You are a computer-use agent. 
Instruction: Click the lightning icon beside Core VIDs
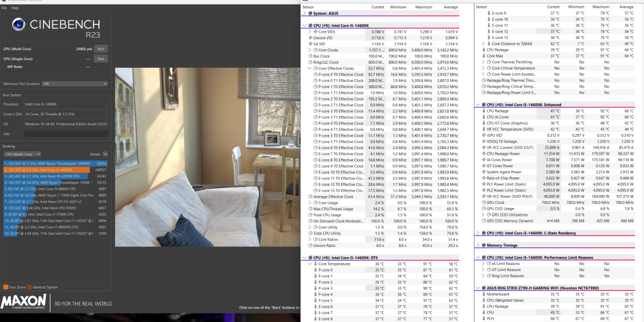(315, 32)
